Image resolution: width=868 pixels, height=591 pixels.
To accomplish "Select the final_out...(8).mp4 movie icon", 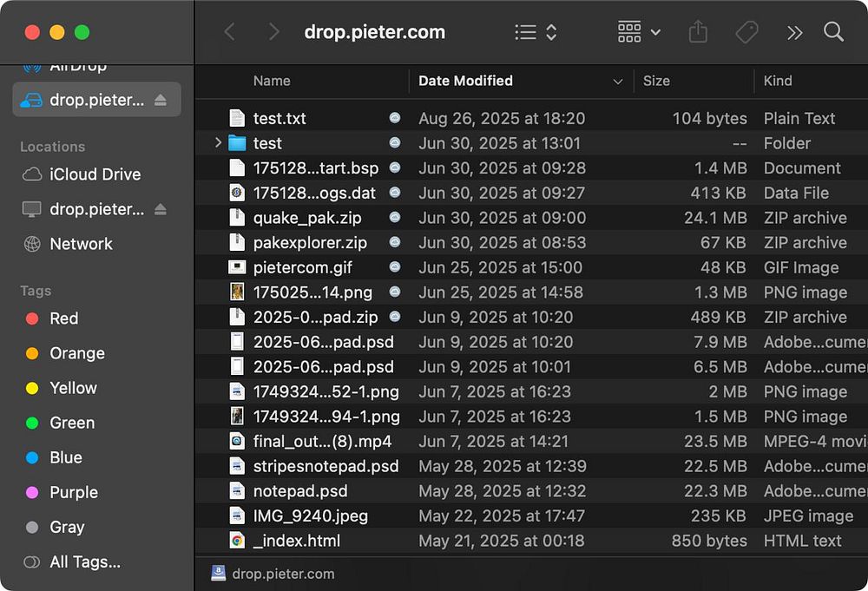I will coord(237,441).
